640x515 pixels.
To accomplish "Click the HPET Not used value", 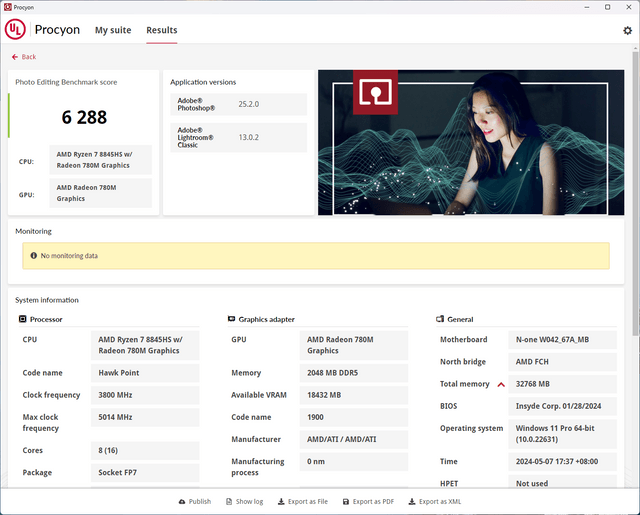I will [562, 482].
